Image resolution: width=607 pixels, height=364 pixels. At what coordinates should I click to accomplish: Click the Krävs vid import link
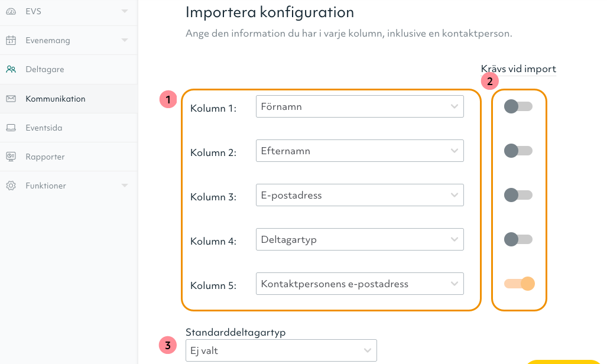tap(518, 69)
